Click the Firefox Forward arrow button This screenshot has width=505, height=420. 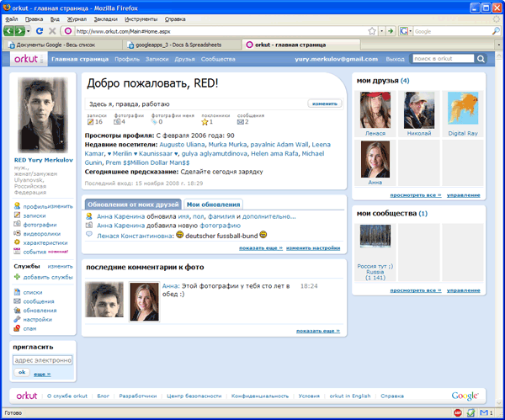(x=19, y=31)
